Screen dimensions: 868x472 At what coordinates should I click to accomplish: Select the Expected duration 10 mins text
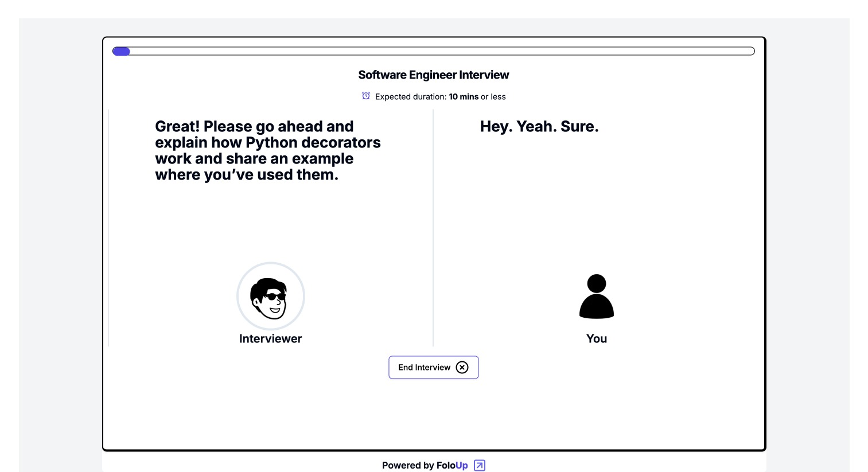440,96
